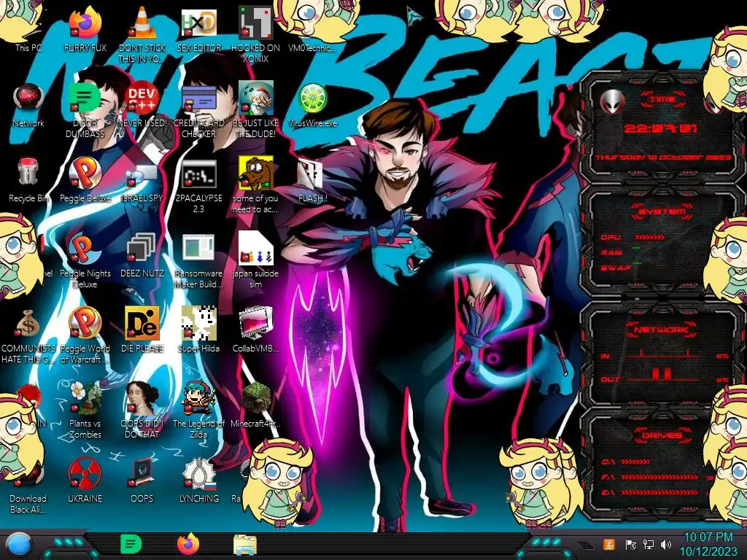Click the alien head on TIME gadget
The width and height of the screenshot is (747, 560).
(612, 101)
